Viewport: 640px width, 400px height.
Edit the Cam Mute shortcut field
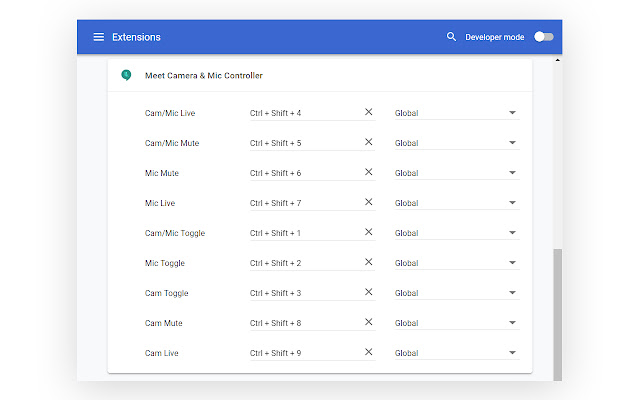pyautogui.click(x=300, y=323)
